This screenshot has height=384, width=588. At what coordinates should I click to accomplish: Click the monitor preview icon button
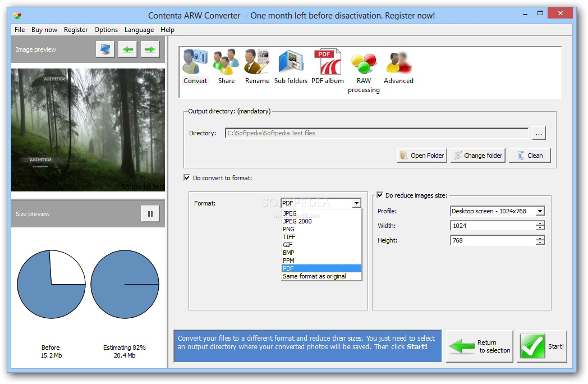click(x=105, y=49)
